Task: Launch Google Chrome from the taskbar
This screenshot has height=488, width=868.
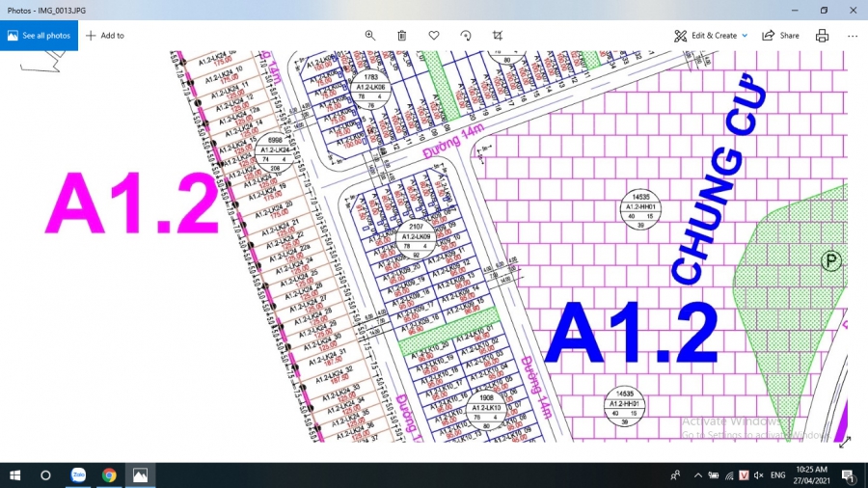Action: pos(109,475)
